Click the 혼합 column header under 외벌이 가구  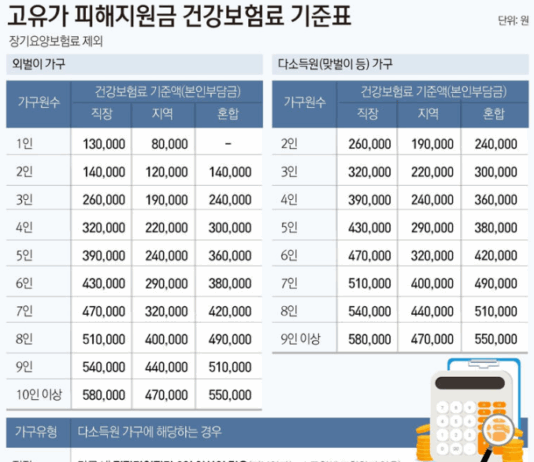tap(228, 114)
